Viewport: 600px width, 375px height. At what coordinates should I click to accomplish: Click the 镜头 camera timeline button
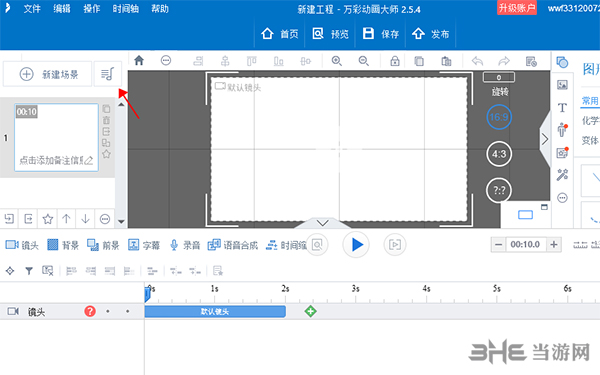pyautogui.click(x=22, y=245)
